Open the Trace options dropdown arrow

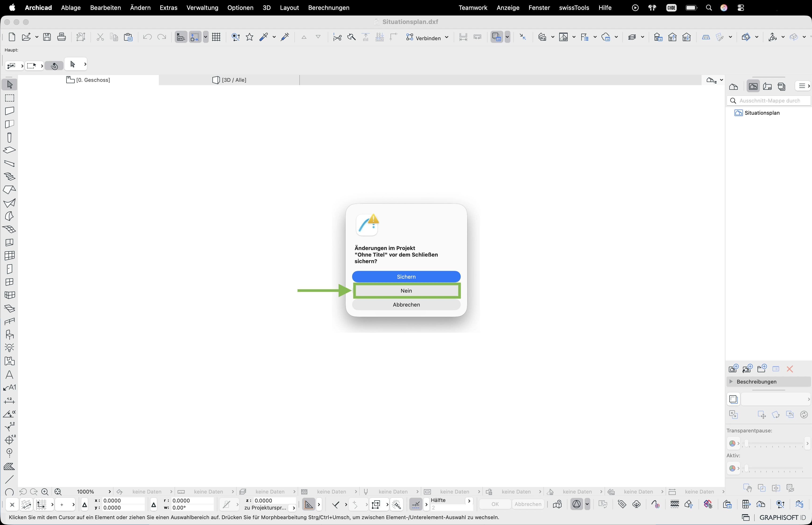[507, 37]
